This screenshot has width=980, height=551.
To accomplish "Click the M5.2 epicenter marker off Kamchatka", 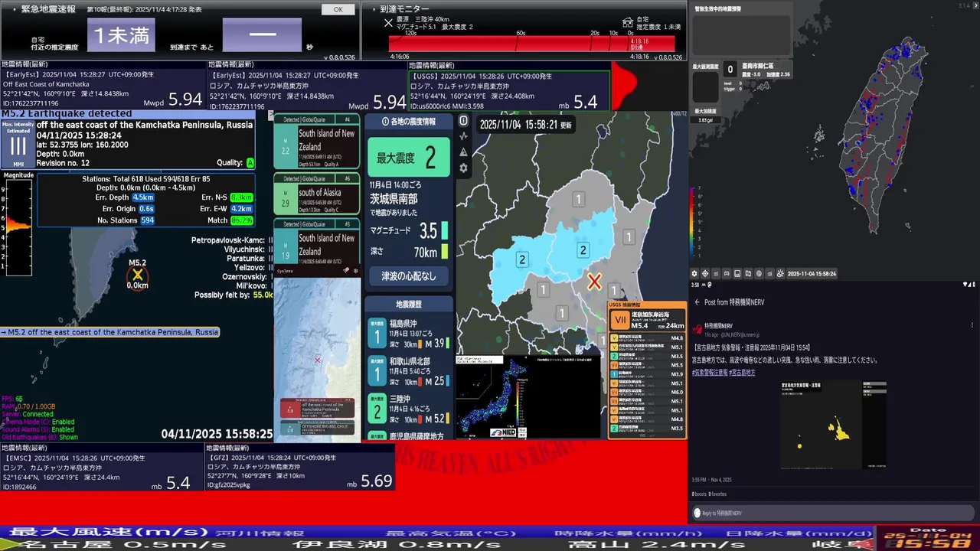I will pos(137,274).
